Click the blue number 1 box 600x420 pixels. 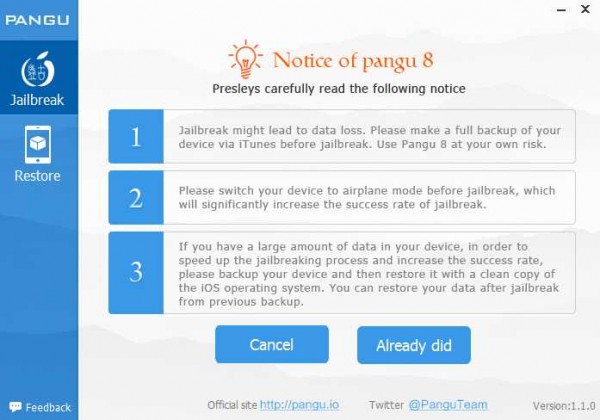136,137
